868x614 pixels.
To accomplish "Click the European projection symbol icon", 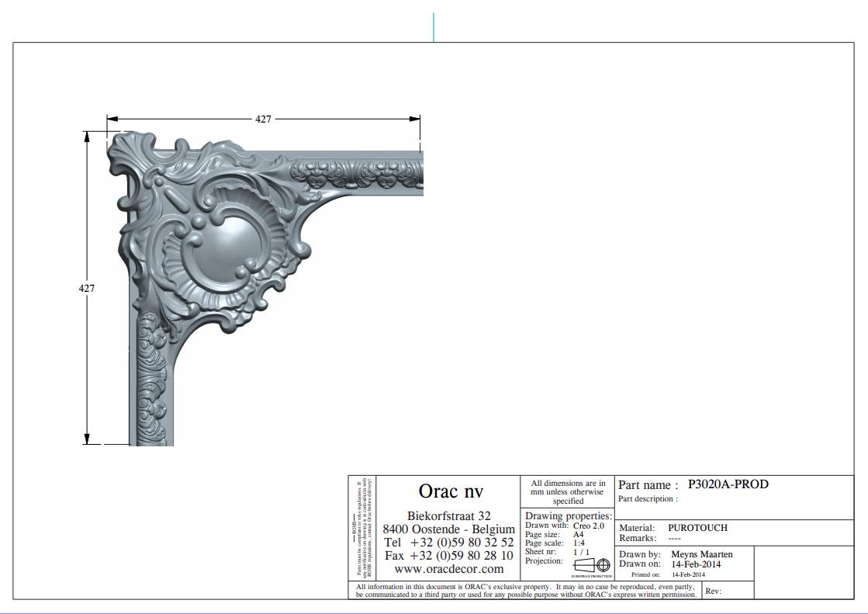I will [592, 565].
